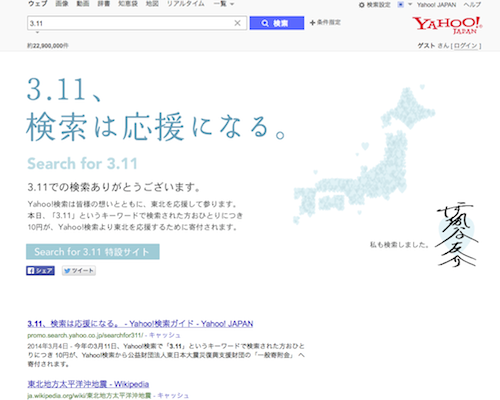
Task: Click the 私も検索しました。 caption
Action: [399, 245]
